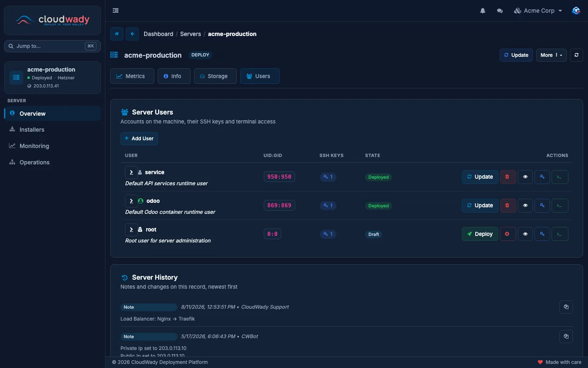This screenshot has width=588, height=368.
Task: Manage SSH keys for odoo user
Action: click(x=542, y=206)
